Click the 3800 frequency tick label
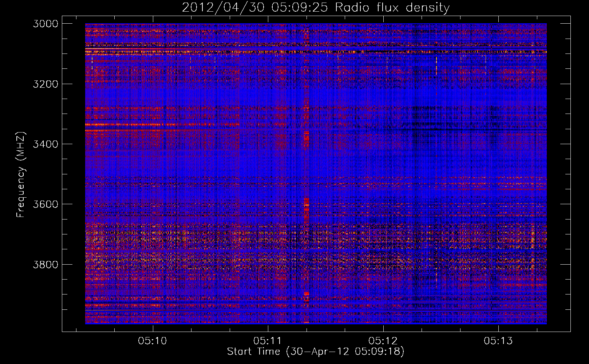The height and width of the screenshot is (364, 589). coord(46,264)
